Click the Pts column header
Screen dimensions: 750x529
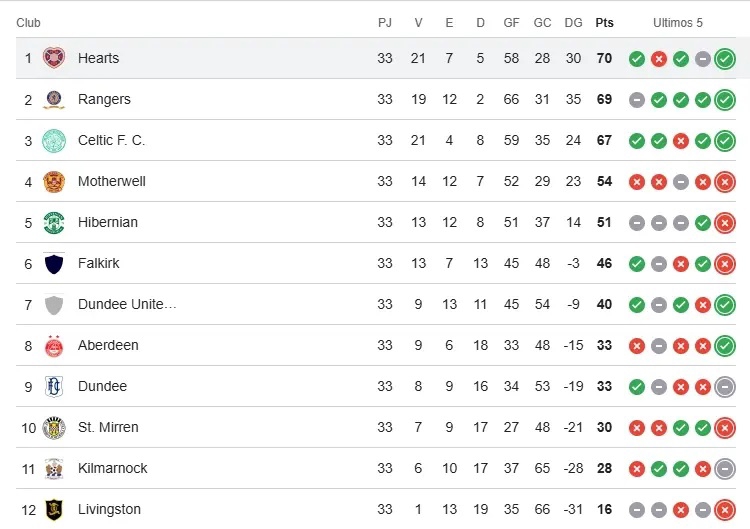[x=604, y=22]
